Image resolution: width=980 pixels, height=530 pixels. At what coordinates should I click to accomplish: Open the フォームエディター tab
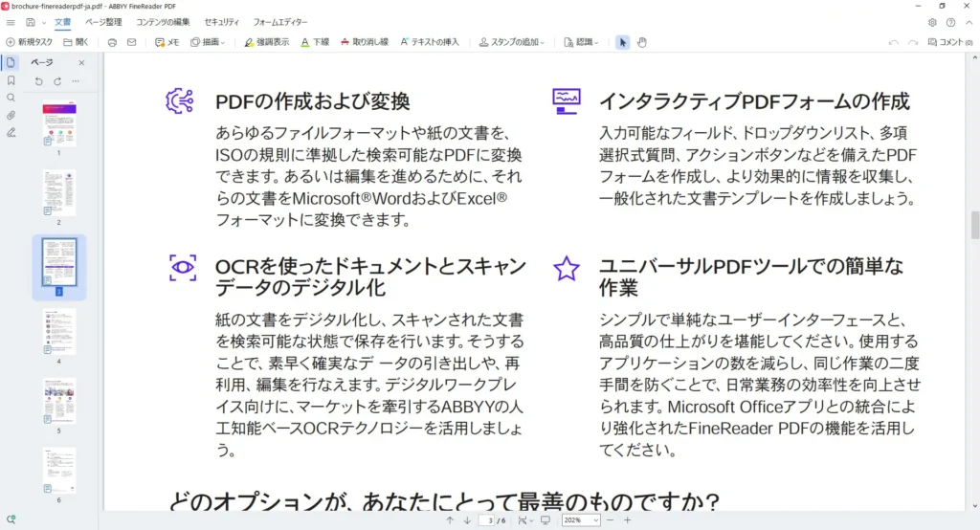coord(280,23)
